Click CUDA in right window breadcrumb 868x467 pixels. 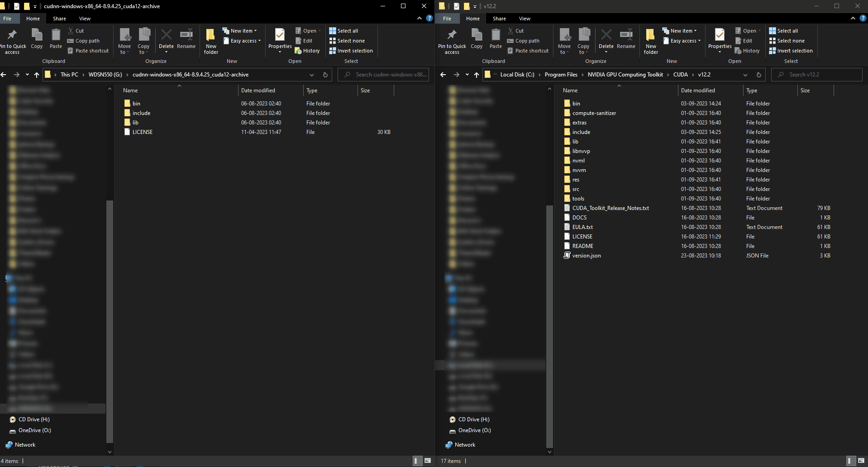point(680,75)
